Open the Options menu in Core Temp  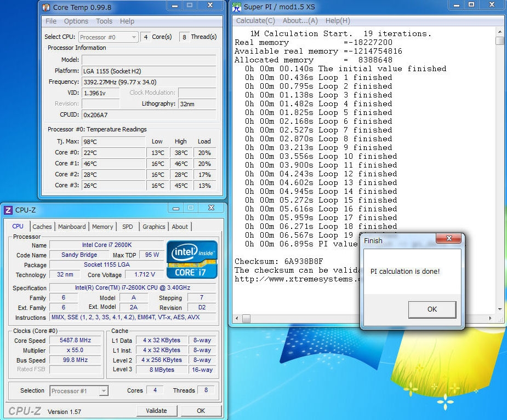[x=76, y=21]
